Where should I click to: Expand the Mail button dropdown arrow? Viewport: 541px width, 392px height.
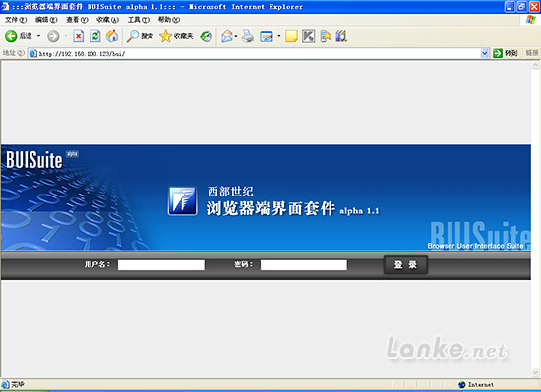click(x=236, y=36)
